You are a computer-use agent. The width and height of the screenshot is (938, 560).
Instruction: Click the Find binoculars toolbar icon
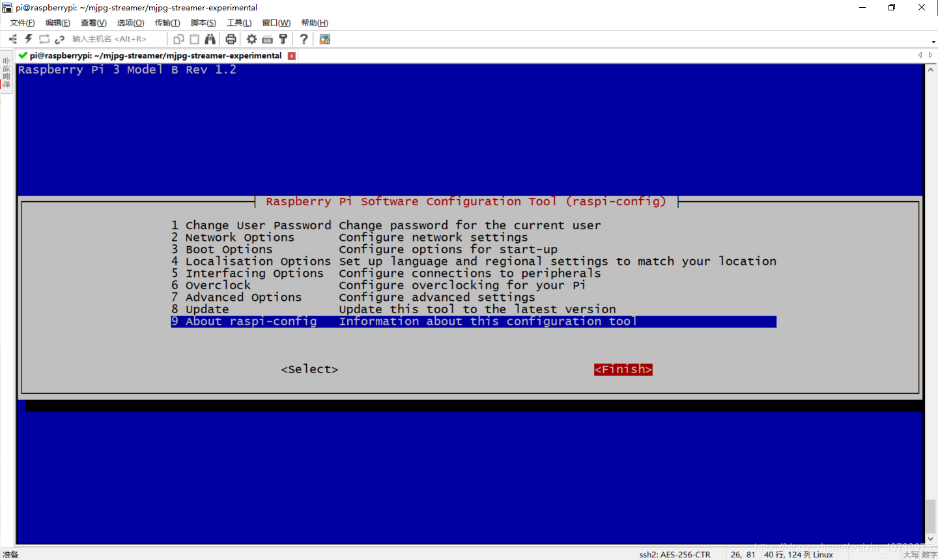(x=210, y=39)
